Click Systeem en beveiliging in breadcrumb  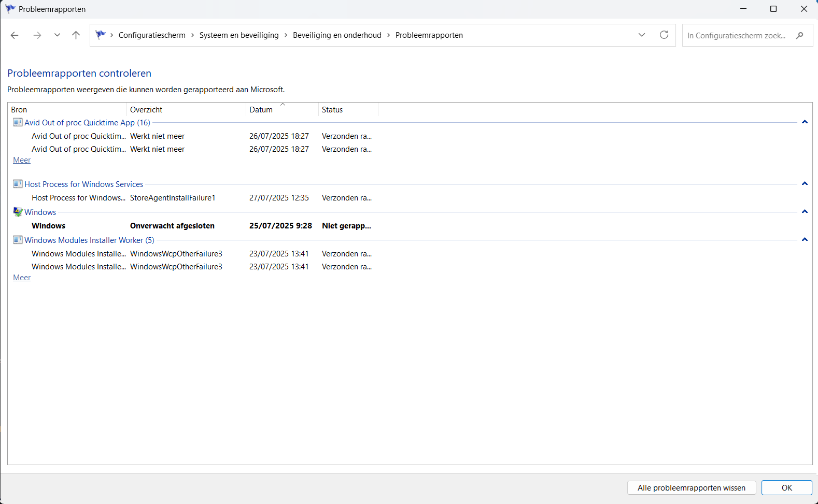[x=239, y=35]
